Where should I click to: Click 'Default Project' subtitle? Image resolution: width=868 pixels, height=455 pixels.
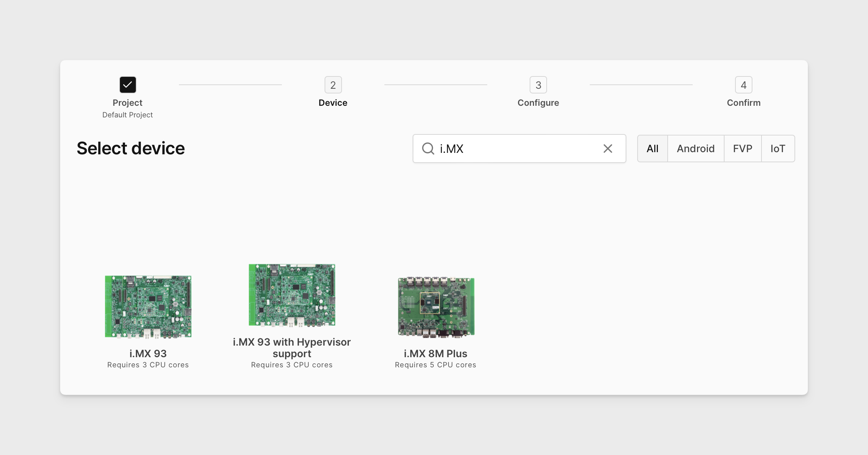pyautogui.click(x=128, y=115)
